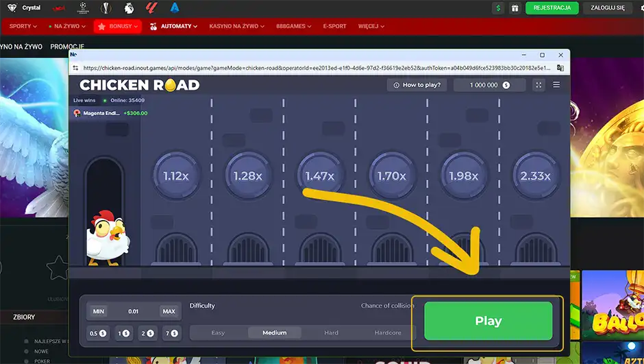Set bet to MAX
The image size is (644, 364).
pos(169,311)
